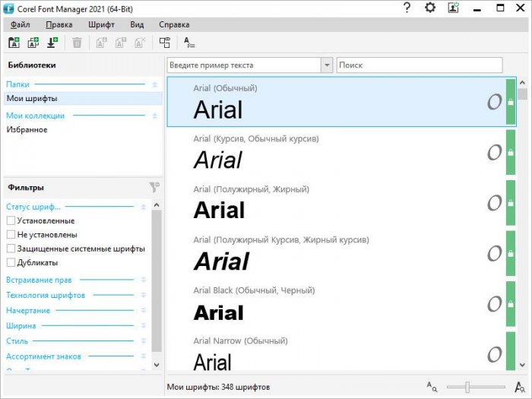Image resolution: width=532 pixels, height=399 pixels.
Task: Click the uninstall font icon with X
Action: pos(140,43)
